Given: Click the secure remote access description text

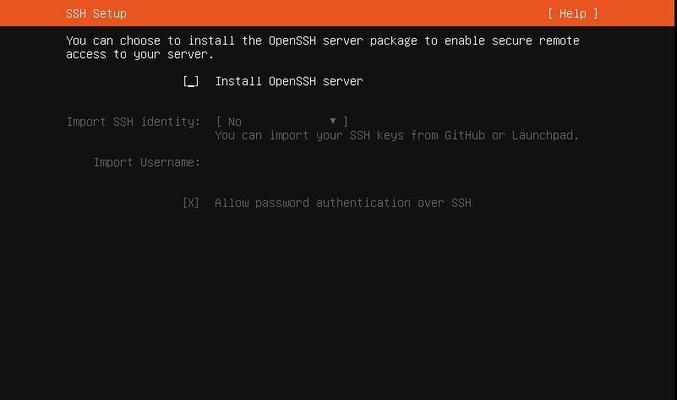Looking at the screenshot, I should point(323,48).
